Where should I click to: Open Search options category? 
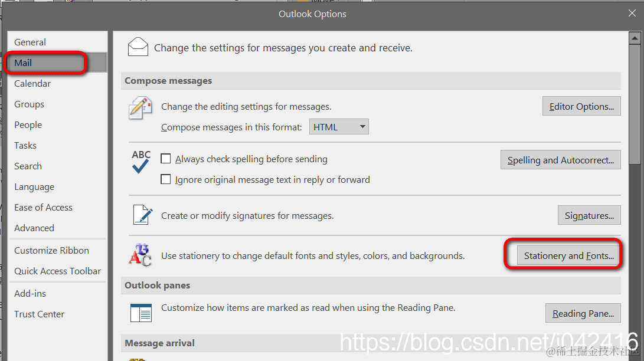pos(57,166)
